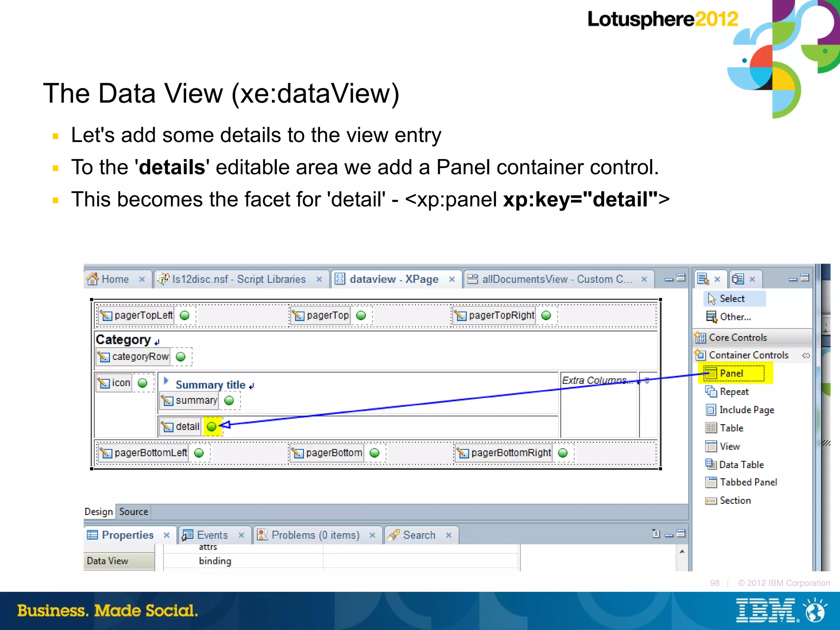Open Other... controls dialog
This screenshot has width=840, height=630.
click(x=729, y=317)
